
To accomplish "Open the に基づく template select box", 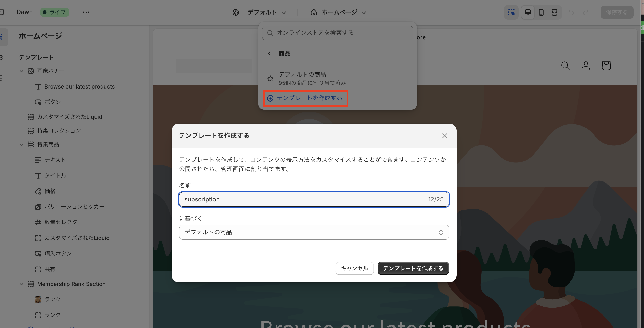I will tap(314, 232).
